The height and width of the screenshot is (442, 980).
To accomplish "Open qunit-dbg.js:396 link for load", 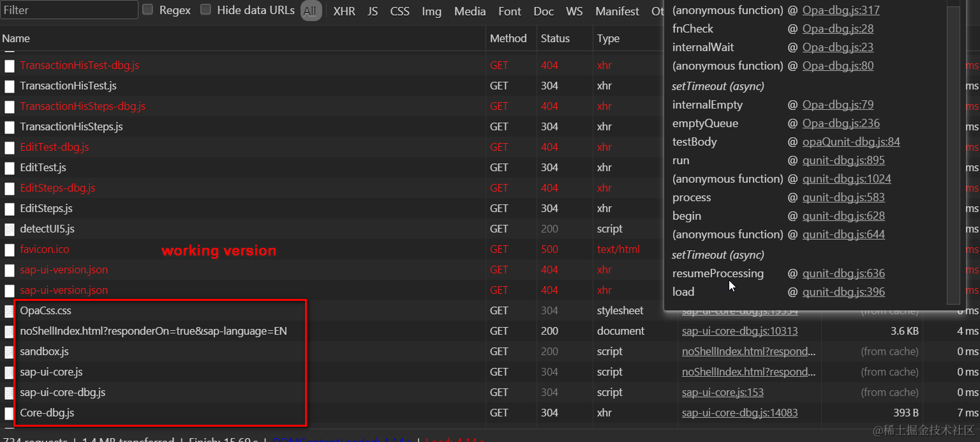I will [843, 292].
